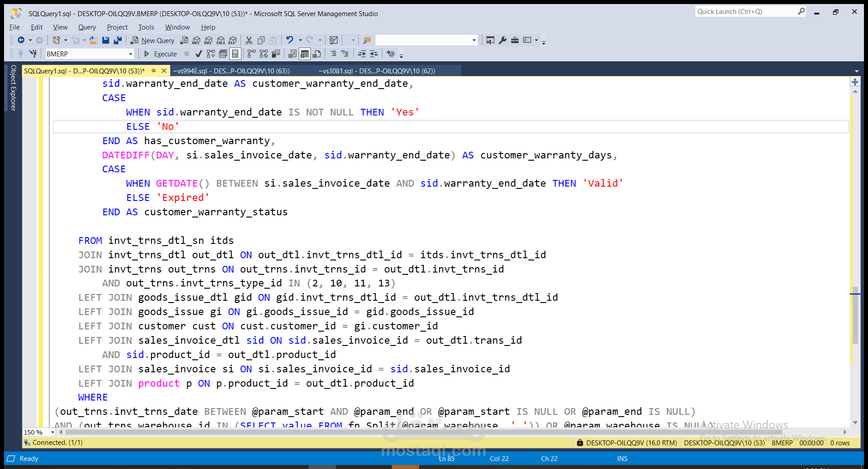868x469 pixels.
Task: Click the New Query button
Action: [x=152, y=40]
